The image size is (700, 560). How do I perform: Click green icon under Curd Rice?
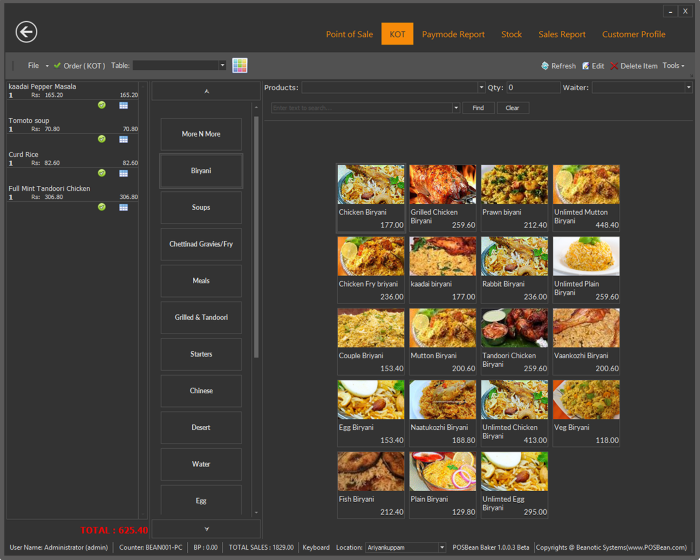102,173
